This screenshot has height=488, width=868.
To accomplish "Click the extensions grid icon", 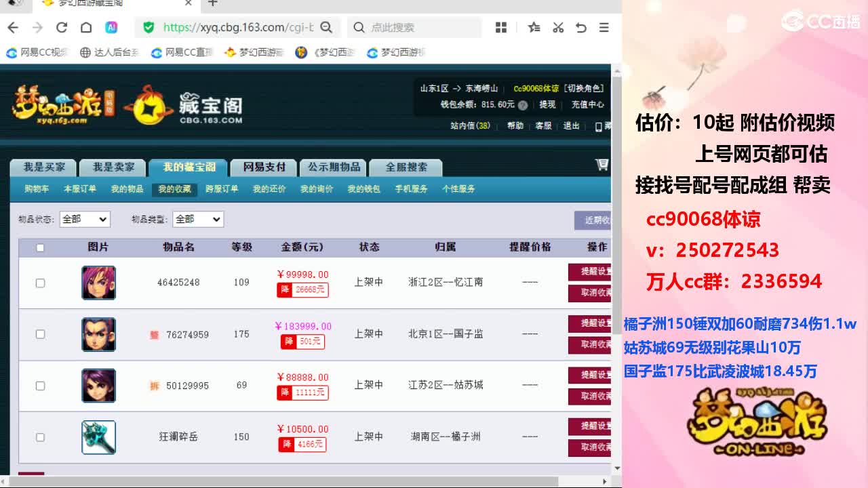I will 501,27.
